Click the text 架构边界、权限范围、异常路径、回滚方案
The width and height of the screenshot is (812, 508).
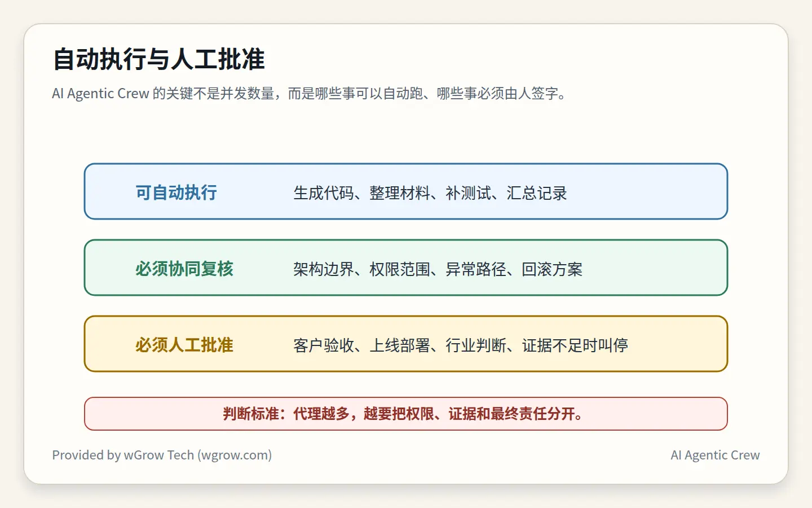438,269
